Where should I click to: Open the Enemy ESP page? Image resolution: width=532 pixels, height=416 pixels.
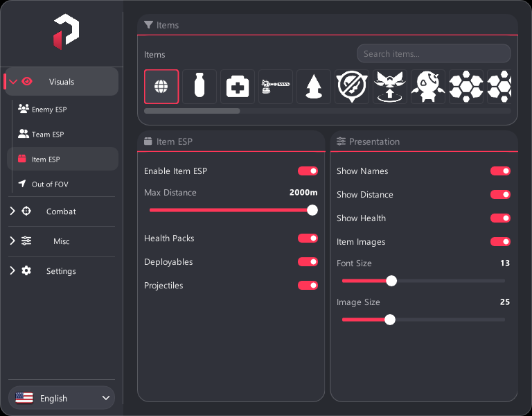click(63, 109)
